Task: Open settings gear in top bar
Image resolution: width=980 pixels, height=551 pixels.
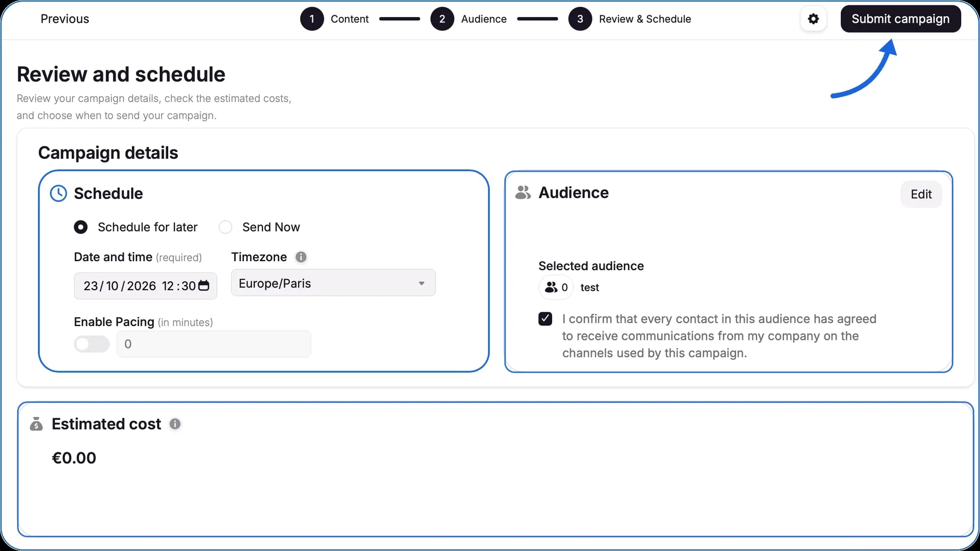Action: tap(813, 19)
